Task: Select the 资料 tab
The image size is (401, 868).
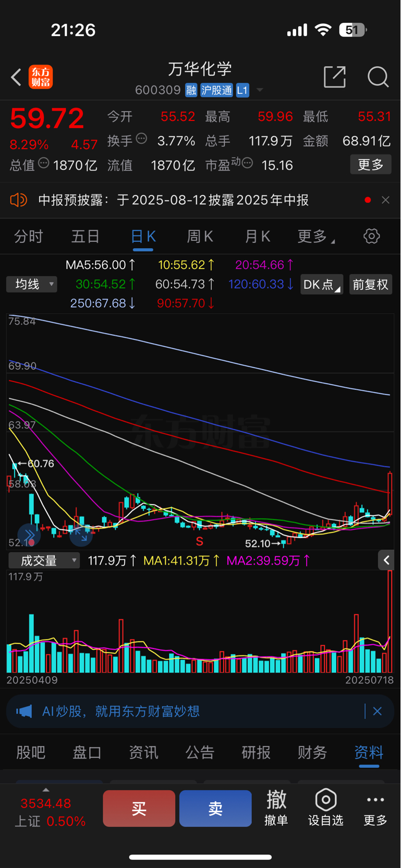Action: point(369,752)
